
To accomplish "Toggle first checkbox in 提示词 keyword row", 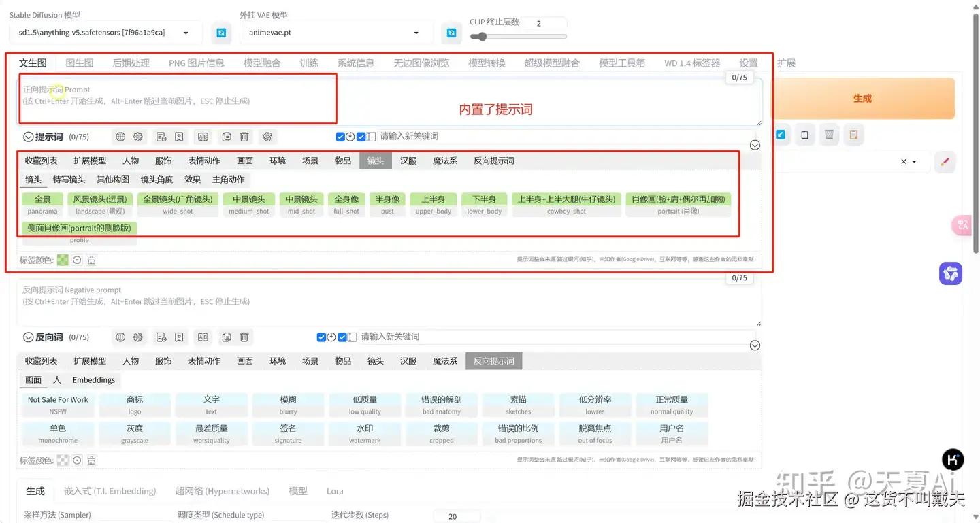I will click(x=340, y=137).
